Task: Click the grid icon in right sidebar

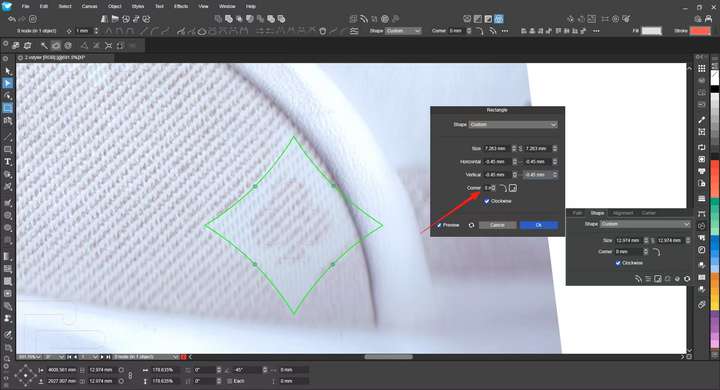Action: click(x=702, y=68)
